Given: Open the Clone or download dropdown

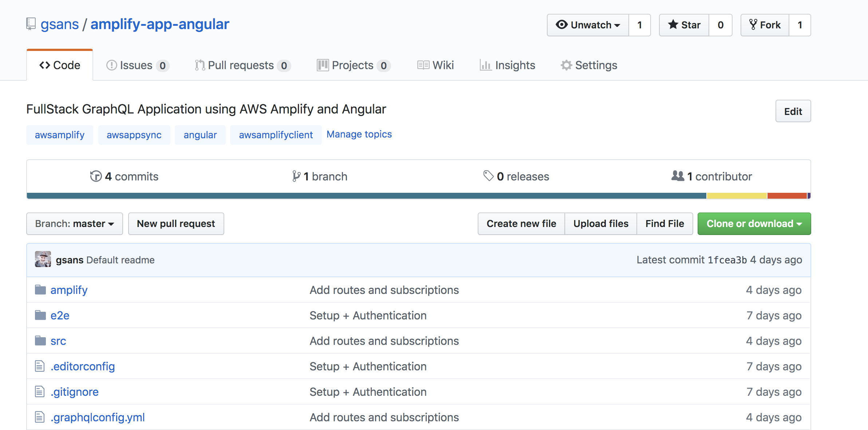Looking at the screenshot, I should tap(754, 224).
